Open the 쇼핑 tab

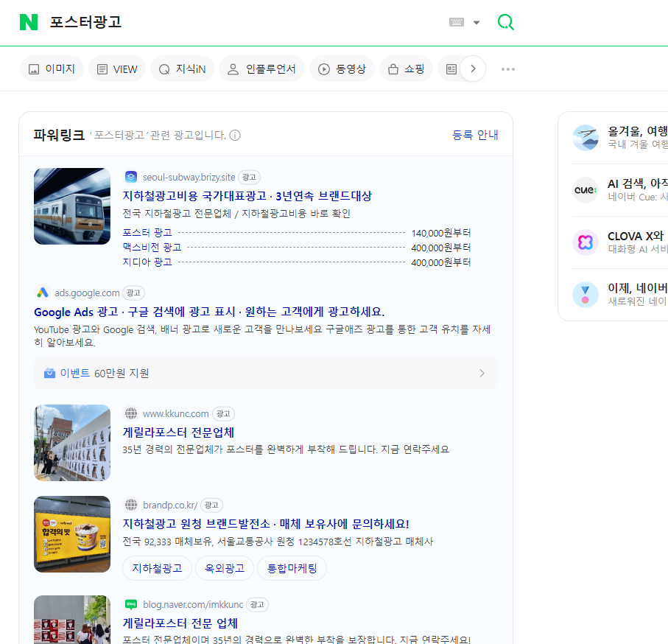pyautogui.click(x=406, y=69)
